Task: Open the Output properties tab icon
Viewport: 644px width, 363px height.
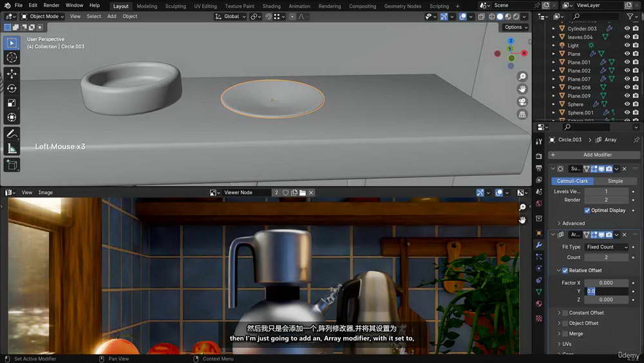Action: coord(539,168)
